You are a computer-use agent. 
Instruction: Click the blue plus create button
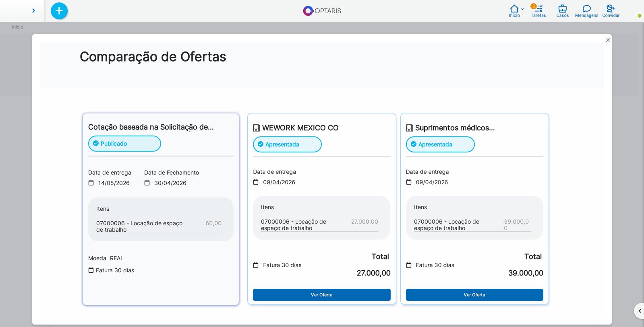coord(59,11)
